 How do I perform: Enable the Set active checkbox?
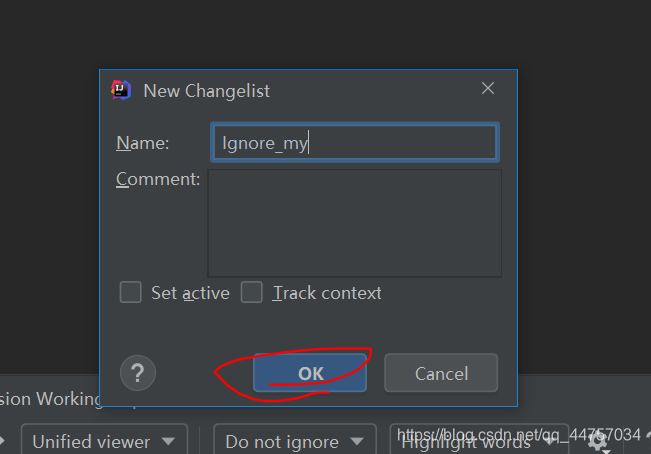click(130, 293)
